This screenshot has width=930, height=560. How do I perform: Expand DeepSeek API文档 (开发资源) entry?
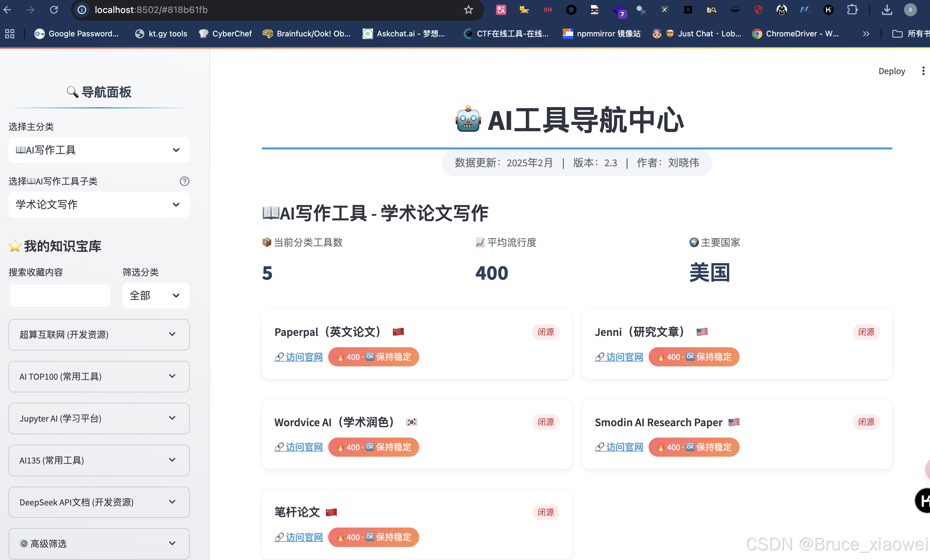click(x=99, y=502)
